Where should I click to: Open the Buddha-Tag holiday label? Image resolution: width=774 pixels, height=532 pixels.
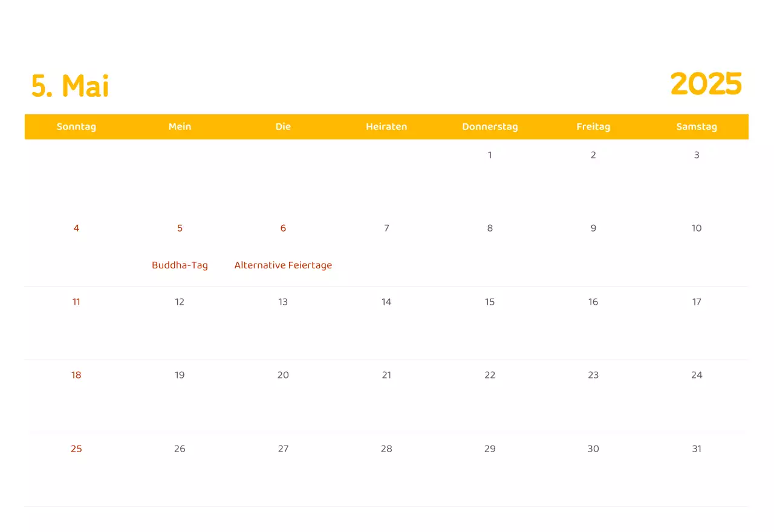pos(180,265)
